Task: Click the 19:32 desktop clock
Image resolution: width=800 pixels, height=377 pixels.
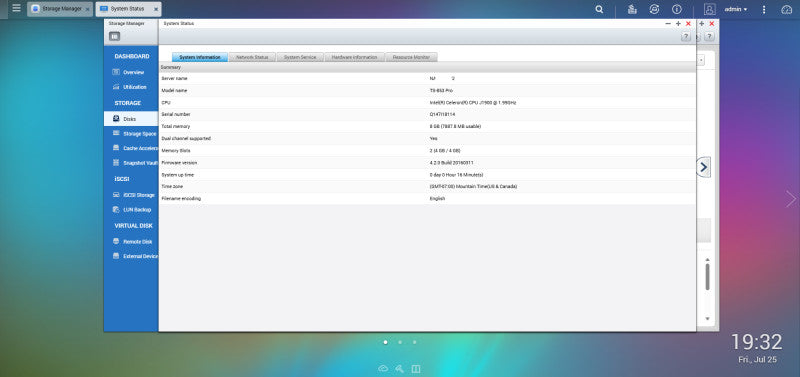Action: point(757,342)
